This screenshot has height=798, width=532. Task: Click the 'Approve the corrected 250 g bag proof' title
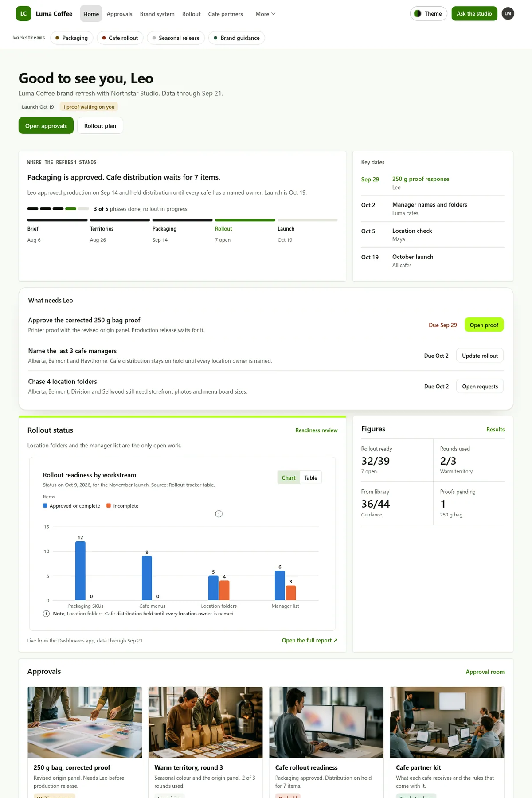(84, 320)
